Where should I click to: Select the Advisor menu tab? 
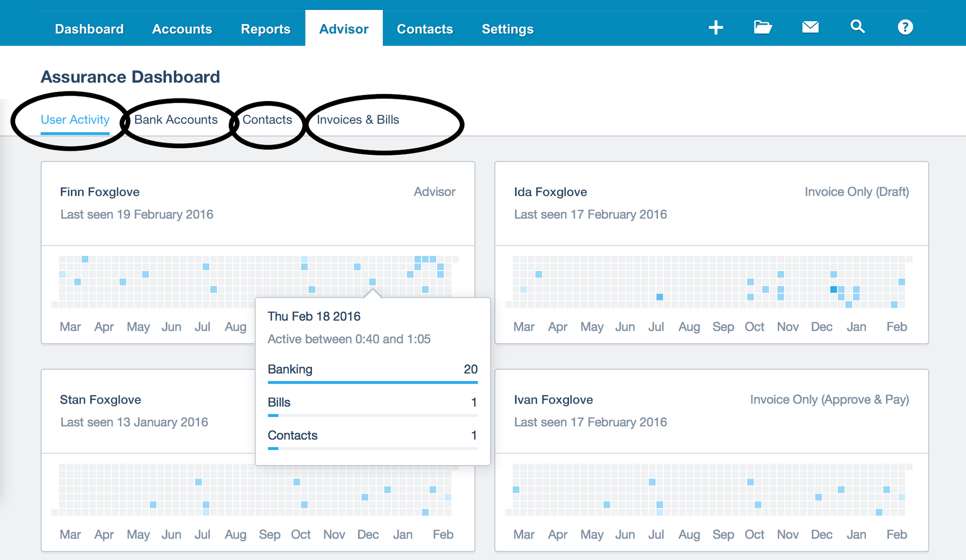click(x=344, y=29)
